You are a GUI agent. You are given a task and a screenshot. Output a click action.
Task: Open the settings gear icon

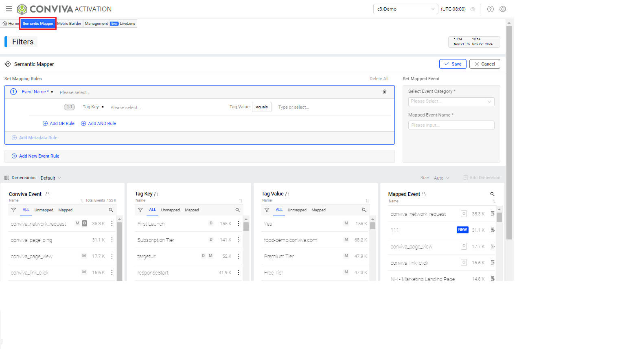503,9
